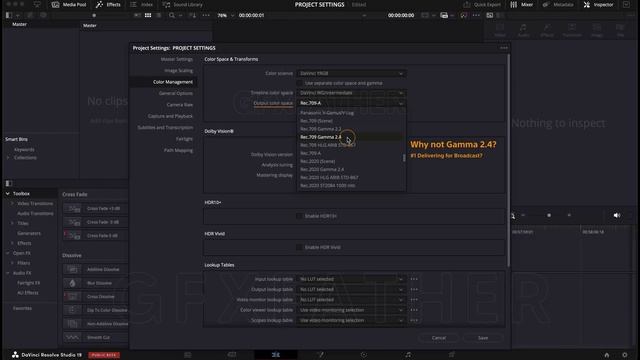Select Path Mapping in settings sidebar
The image size is (640, 360).
pyautogui.click(x=178, y=151)
